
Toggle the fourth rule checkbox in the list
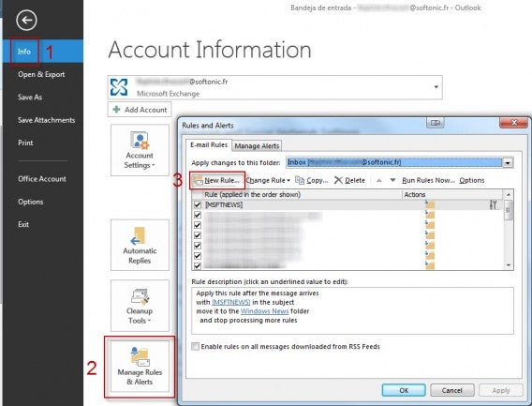[x=198, y=235]
